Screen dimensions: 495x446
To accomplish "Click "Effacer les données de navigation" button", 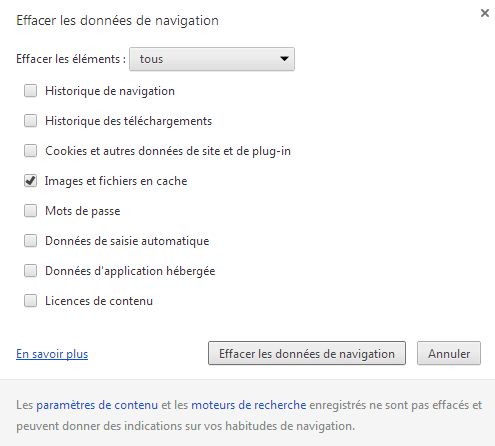I will tap(307, 353).
